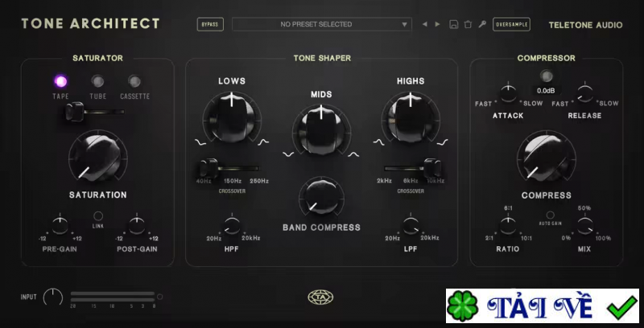Click the highs boost shape icon right
644x328 pixels.
tap(442, 142)
